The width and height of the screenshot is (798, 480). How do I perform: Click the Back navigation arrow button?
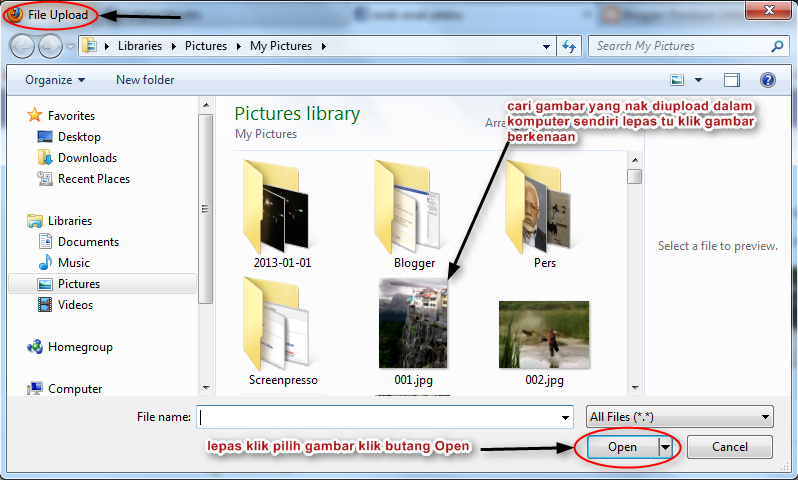pos(22,47)
